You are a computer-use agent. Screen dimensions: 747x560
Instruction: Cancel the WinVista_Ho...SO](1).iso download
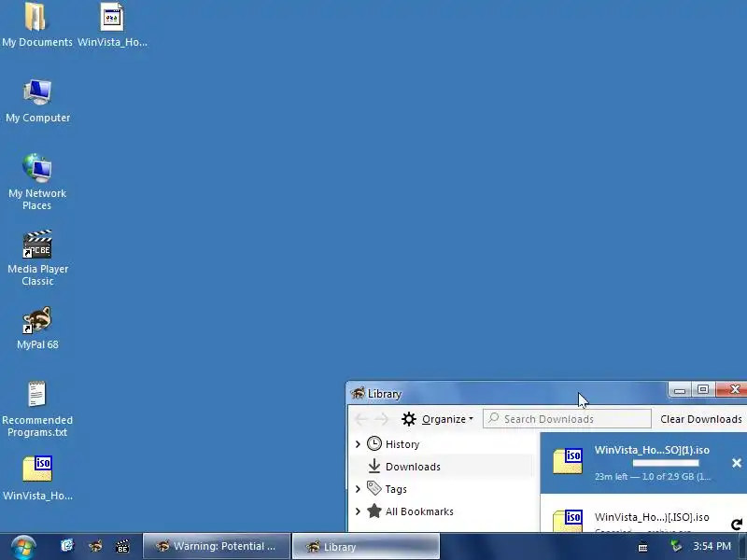(x=737, y=463)
